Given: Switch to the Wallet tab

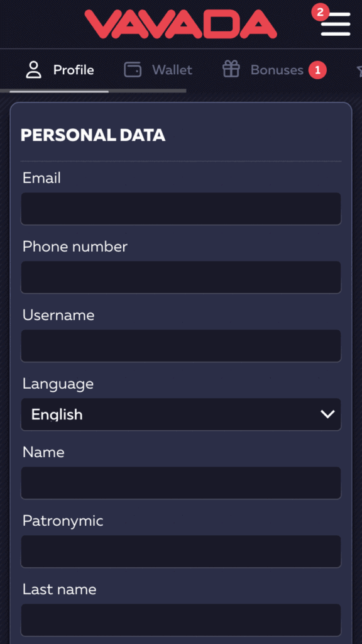Looking at the screenshot, I should point(158,70).
